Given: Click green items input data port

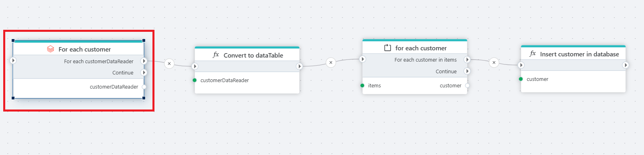Looking at the screenshot, I should [362, 85].
